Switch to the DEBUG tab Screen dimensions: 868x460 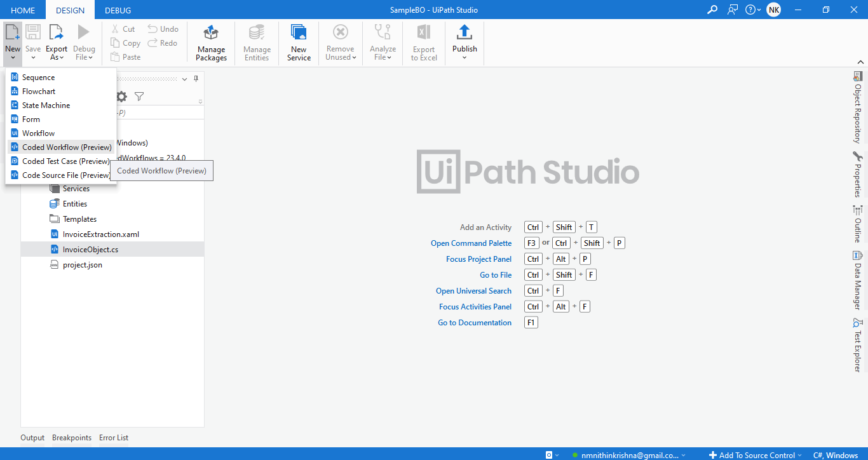[118, 10]
